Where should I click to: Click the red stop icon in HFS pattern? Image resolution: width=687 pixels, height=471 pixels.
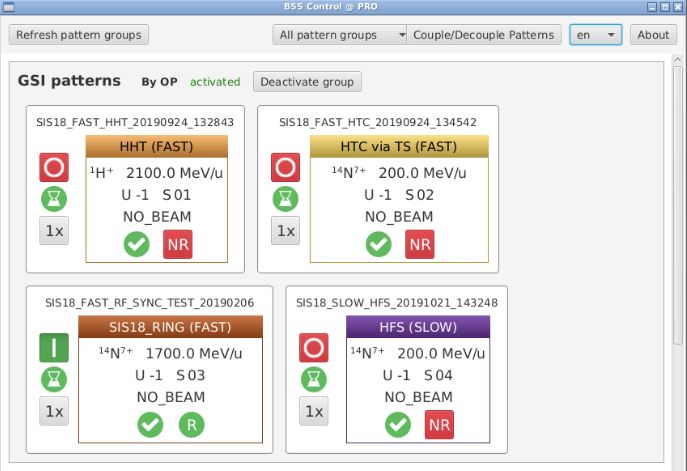click(314, 347)
